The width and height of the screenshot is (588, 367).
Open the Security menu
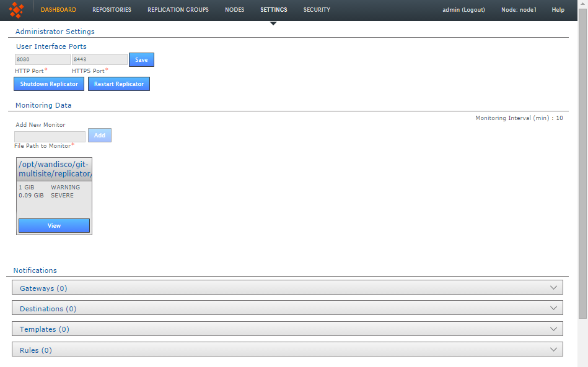point(317,10)
